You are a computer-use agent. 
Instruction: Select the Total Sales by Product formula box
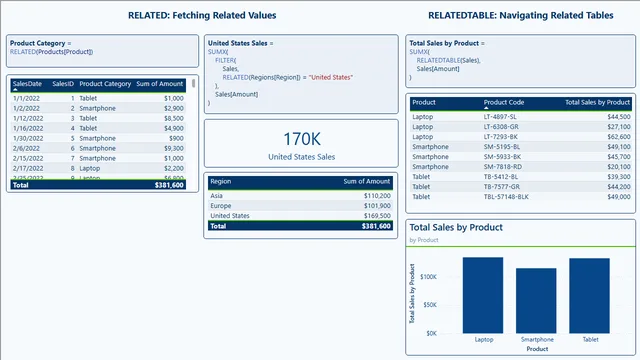(520, 61)
